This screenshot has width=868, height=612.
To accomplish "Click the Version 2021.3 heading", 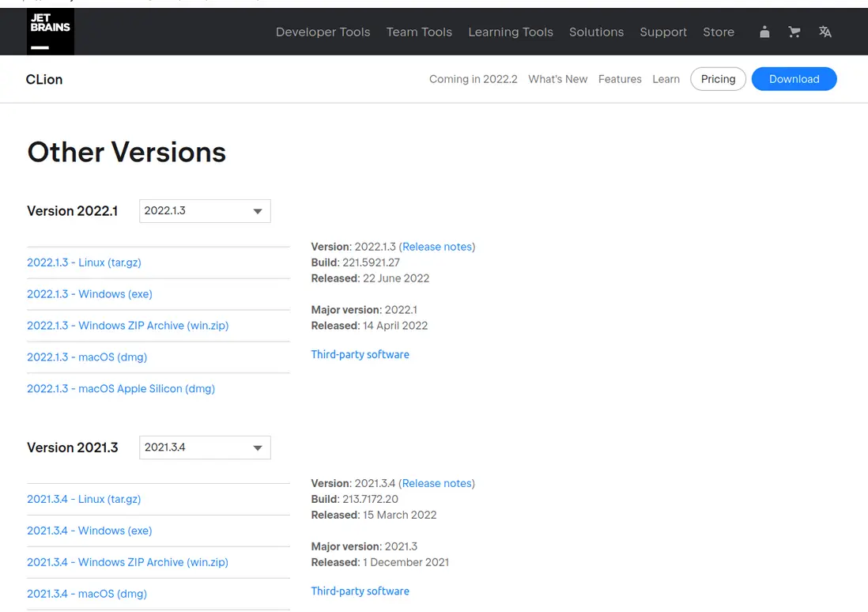I will (x=73, y=448).
